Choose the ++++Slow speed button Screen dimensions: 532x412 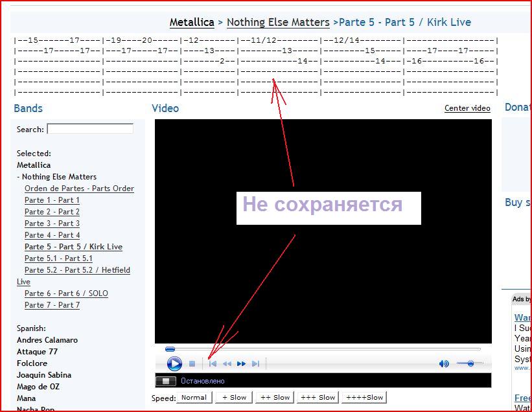364,397
